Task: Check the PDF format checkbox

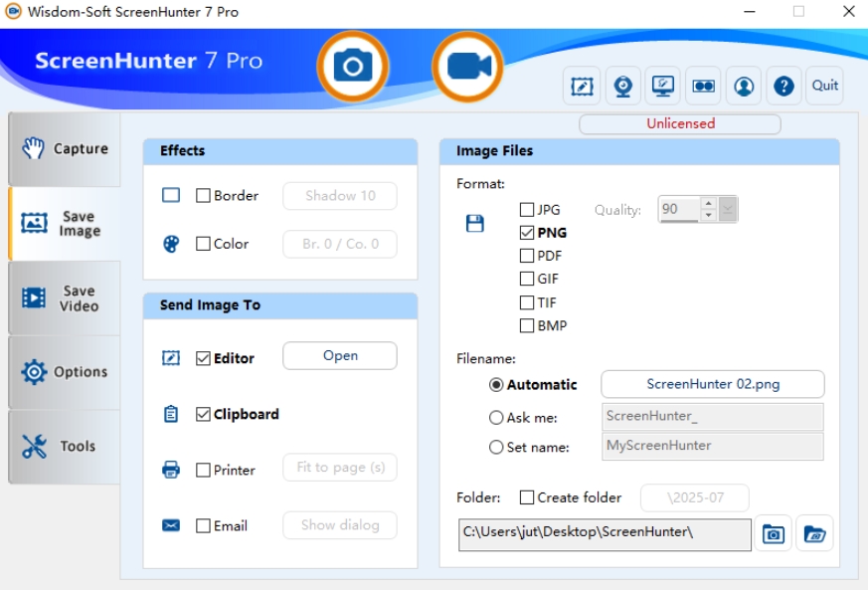Action: click(x=527, y=256)
